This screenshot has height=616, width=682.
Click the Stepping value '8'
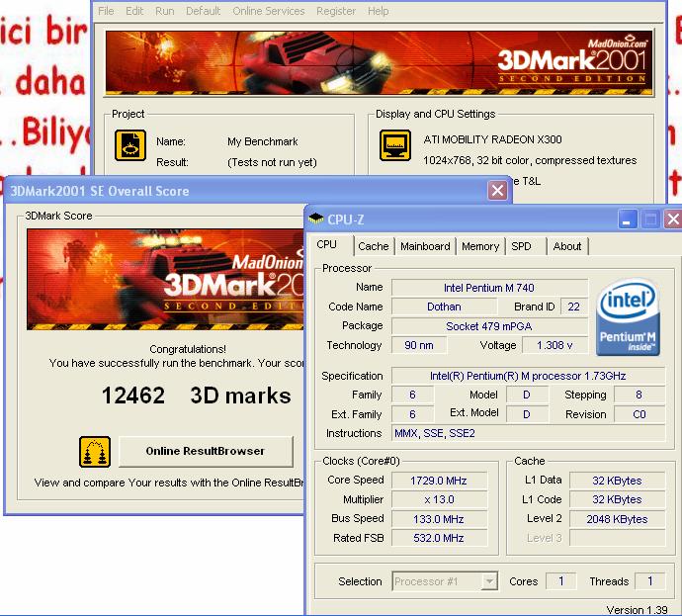[x=639, y=395]
